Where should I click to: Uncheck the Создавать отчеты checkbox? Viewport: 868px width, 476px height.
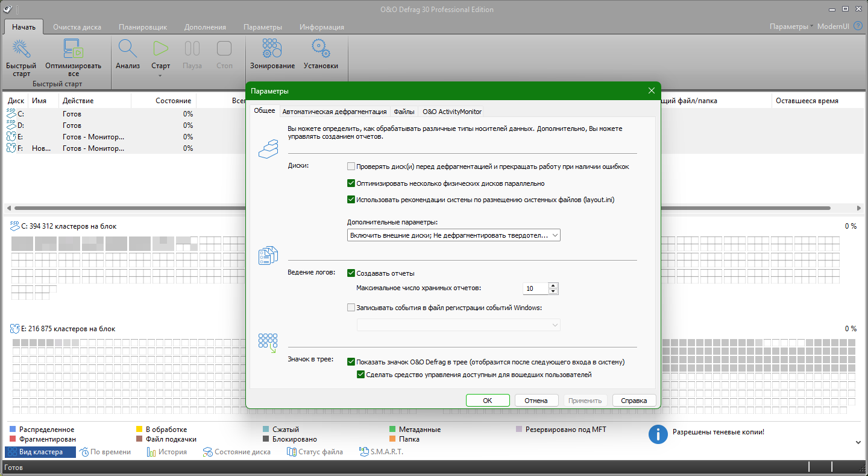(351, 273)
